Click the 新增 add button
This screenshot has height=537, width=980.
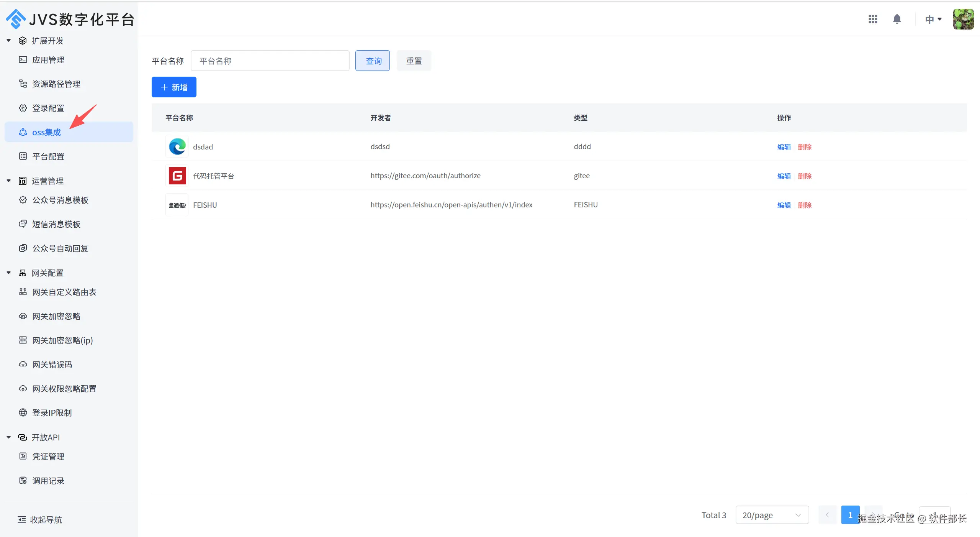pos(174,87)
